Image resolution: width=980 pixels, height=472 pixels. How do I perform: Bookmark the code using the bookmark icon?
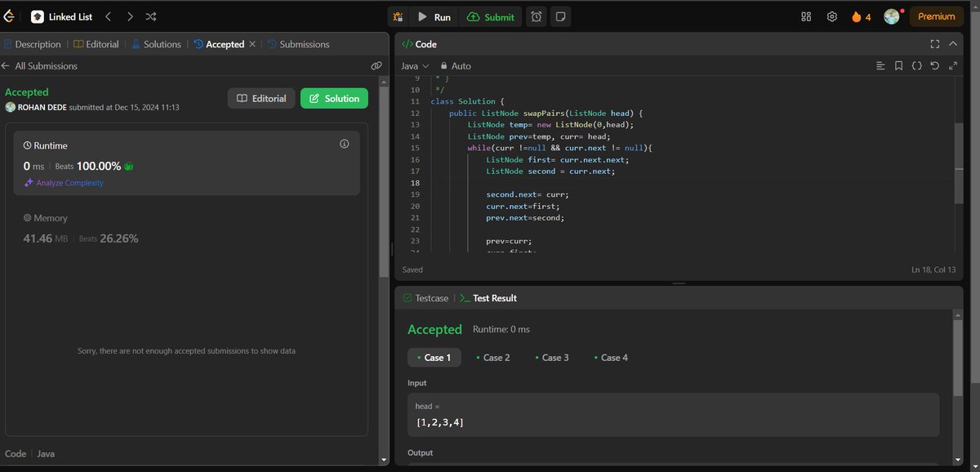899,65
